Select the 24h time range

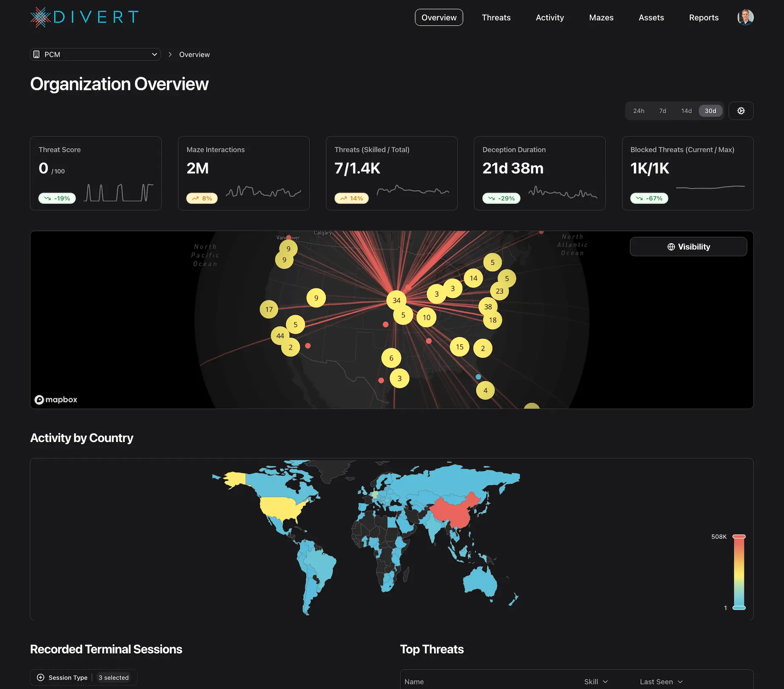(x=639, y=111)
